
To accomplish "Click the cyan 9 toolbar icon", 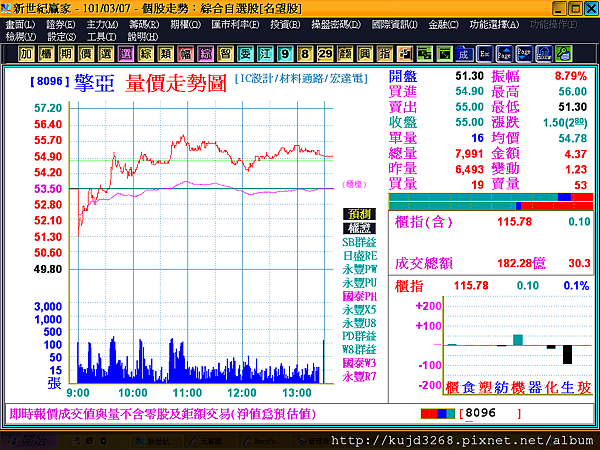I will [285, 54].
